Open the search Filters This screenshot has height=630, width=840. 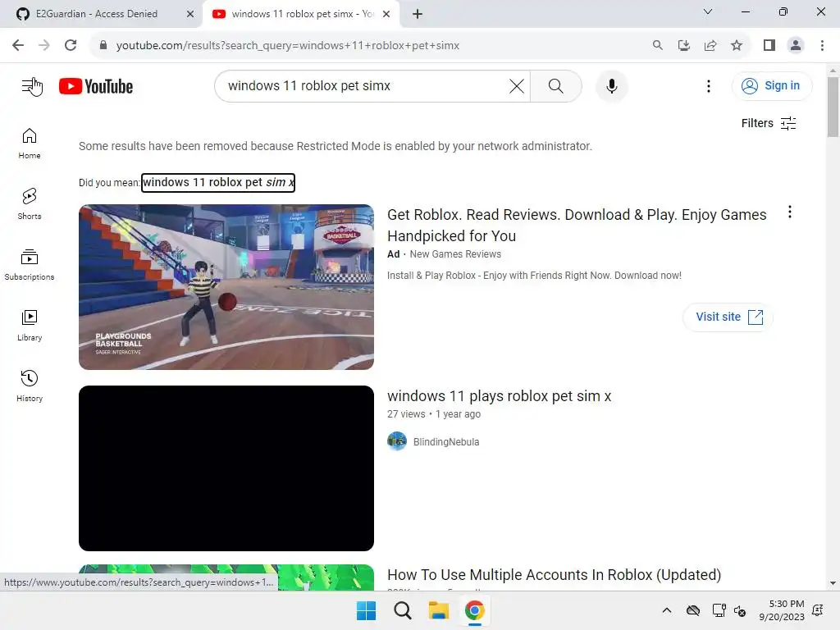[x=768, y=123]
